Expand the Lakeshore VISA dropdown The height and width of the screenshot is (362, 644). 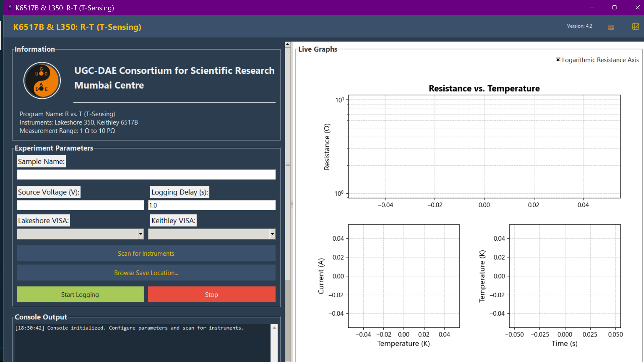coord(141,234)
